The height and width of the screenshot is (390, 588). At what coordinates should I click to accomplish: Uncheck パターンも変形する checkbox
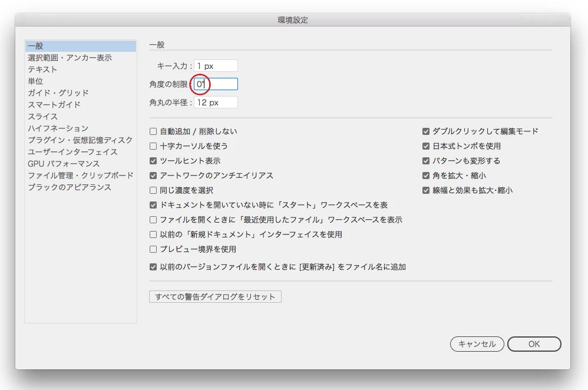(425, 161)
